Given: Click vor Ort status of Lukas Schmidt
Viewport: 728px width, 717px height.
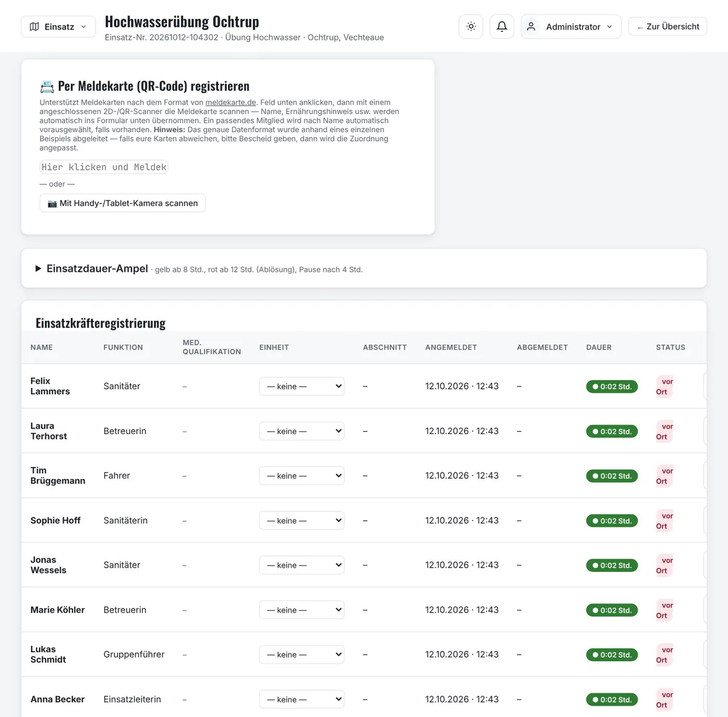Looking at the screenshot, I should [665, 655].
